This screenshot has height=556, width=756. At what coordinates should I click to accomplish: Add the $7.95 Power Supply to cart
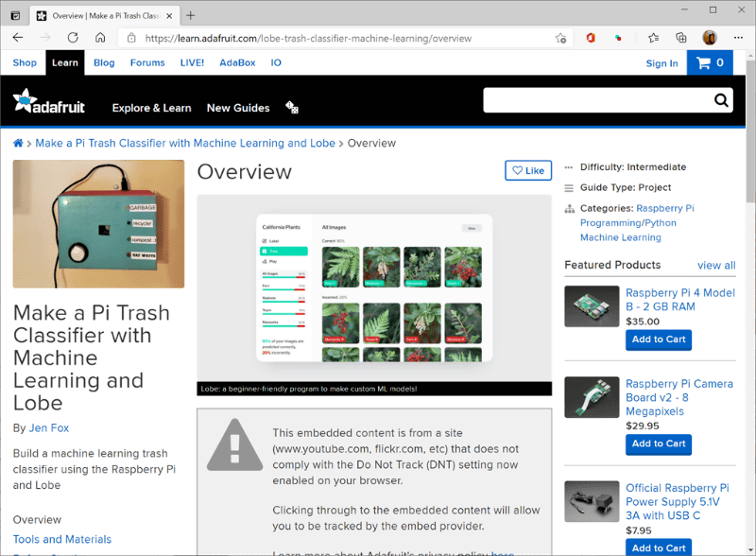tap(659, 547)
